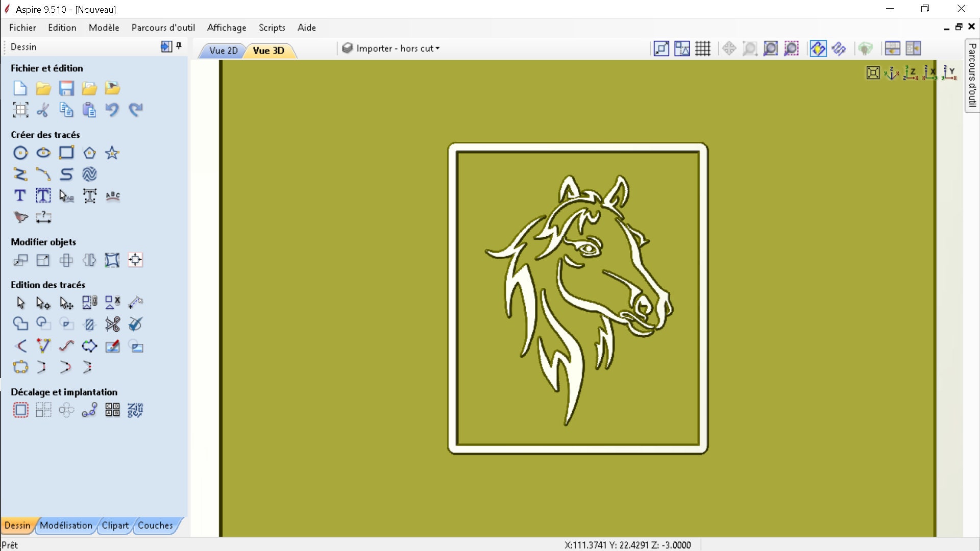Open the text creation tool
The height and width of the screenshot is (551, 980).
tap(20, 195)
